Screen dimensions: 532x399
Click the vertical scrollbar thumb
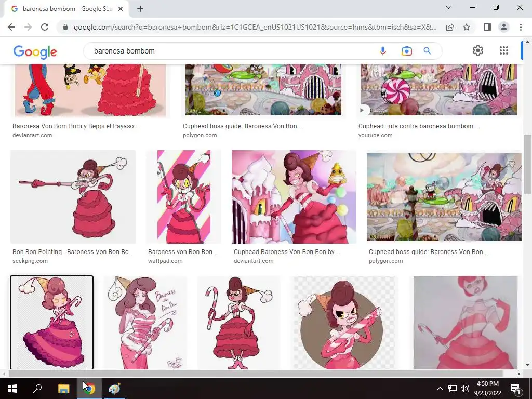point(527,165)
